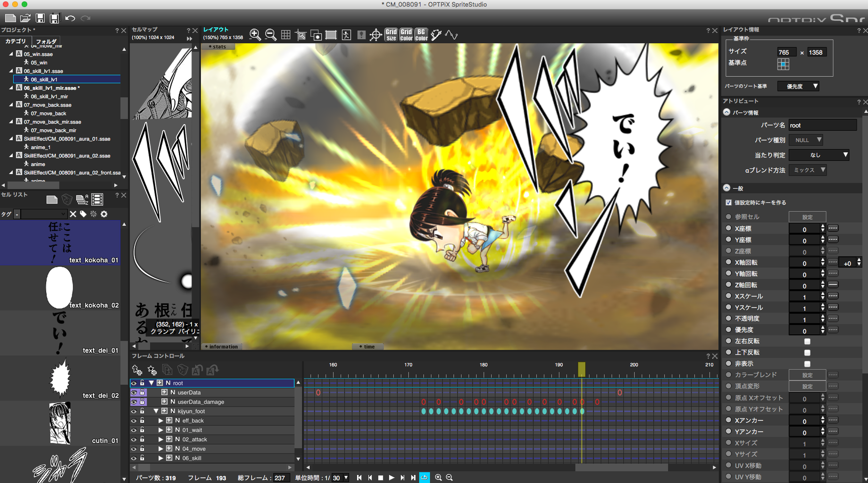Select 07_move_back animation in project tree
The width and height of the screenshot is (868, 483).
tap(49, 113)
